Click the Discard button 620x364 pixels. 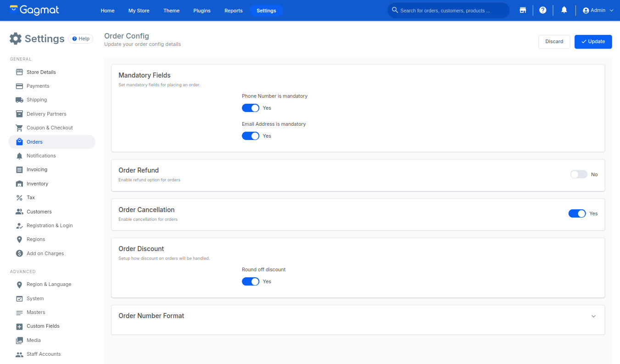(x=554, y=41)
